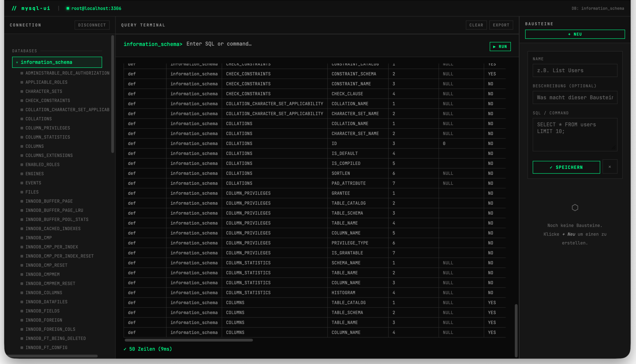Select the CHARACTER_SETS table entry
This screenshot has height=364, width=636.
(44, 91)
